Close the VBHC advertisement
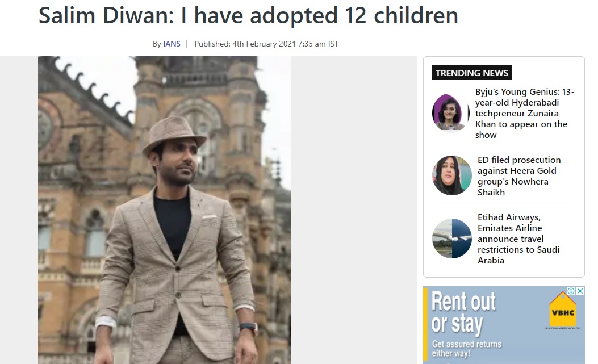598x364 pixels. (x=580, y=291)
